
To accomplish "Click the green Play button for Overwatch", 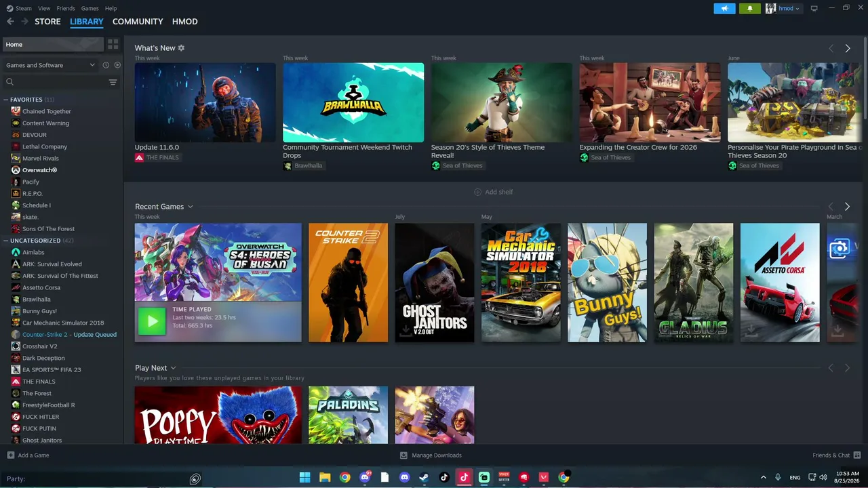I will (x=152, y=321).
